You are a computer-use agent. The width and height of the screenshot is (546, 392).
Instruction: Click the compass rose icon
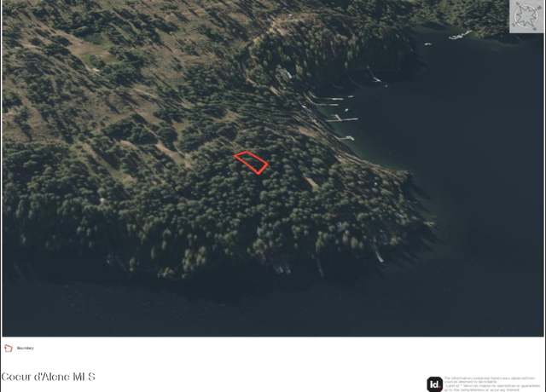coord(526,16)
